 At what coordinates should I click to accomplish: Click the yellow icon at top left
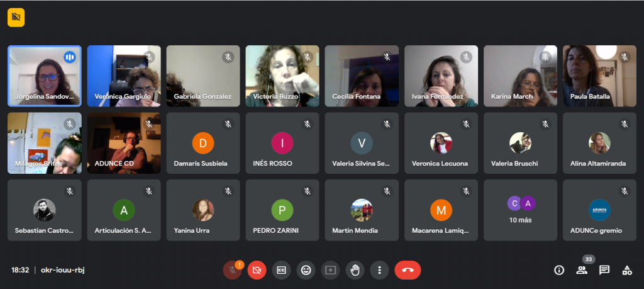(16, 17)
